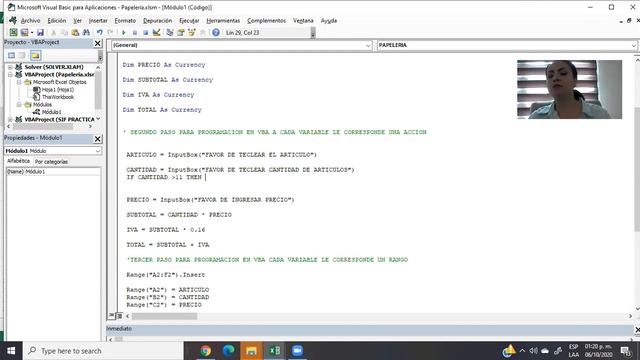Collapse the Módulos folder
The image size is (640, 360).
coord(19,104)
